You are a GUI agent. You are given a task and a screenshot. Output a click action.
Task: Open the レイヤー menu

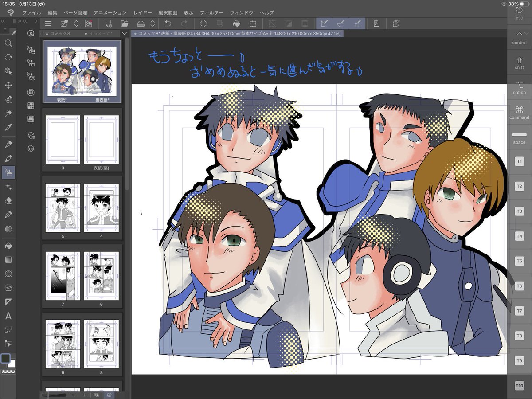(143, 13)
